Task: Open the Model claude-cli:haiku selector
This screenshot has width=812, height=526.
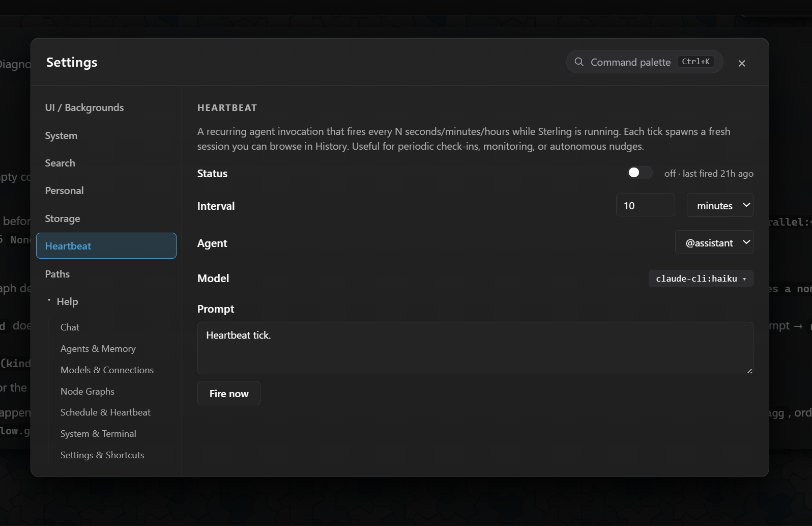Action: tap(701, 279)
